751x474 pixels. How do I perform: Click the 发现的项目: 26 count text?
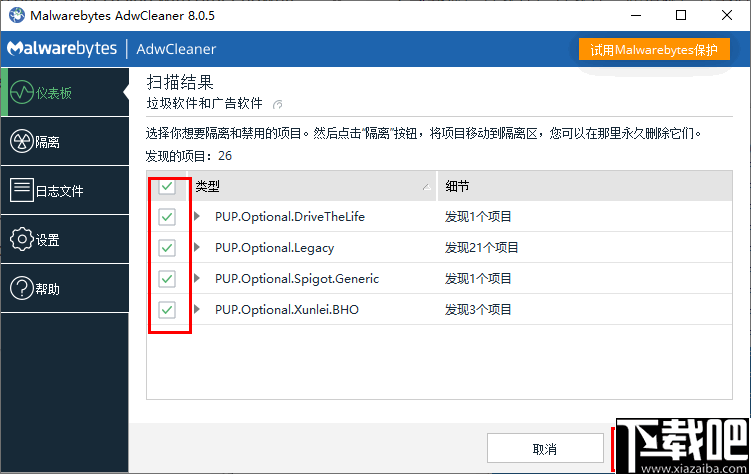click(x=189, y=156)
